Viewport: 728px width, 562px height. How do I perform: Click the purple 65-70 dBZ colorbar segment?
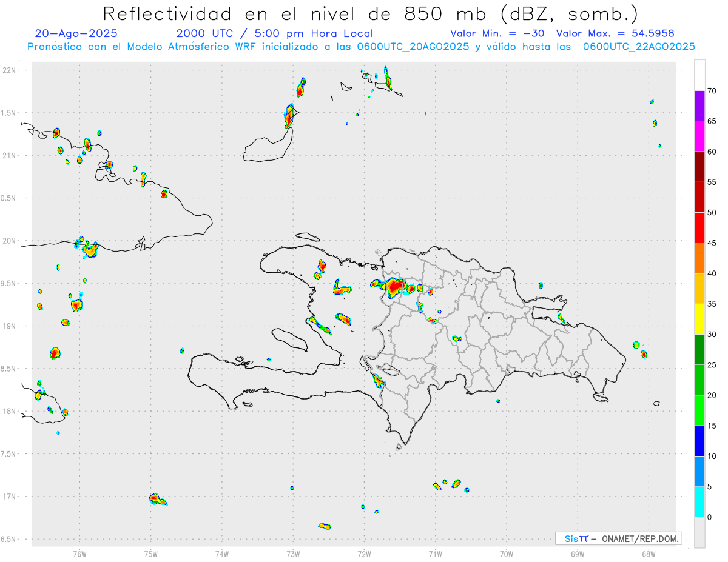click(699, 105)
